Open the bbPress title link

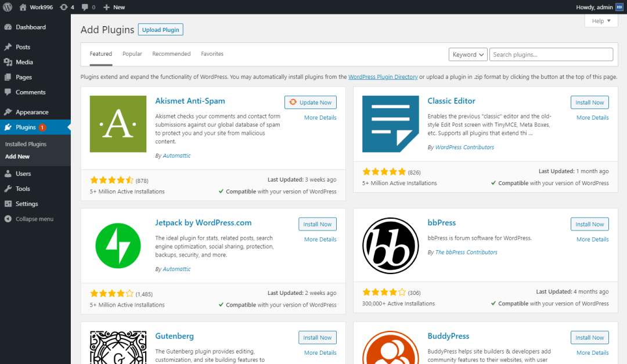(x=441, y=223)
